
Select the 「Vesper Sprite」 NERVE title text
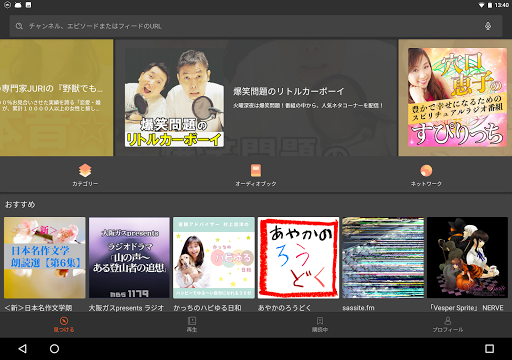click(x=467, y=308)
